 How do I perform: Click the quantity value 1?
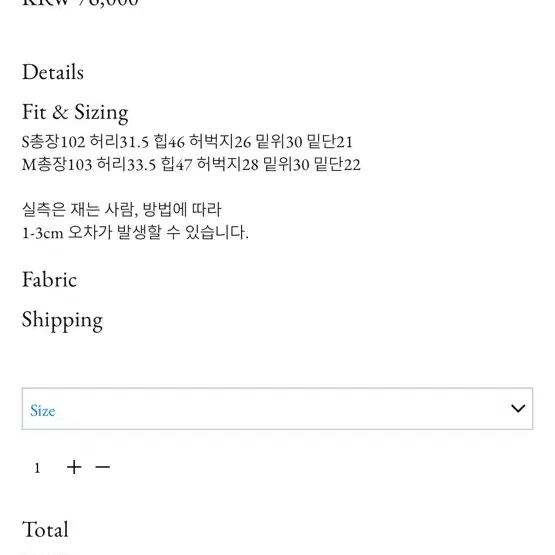[x=37, y=468]
